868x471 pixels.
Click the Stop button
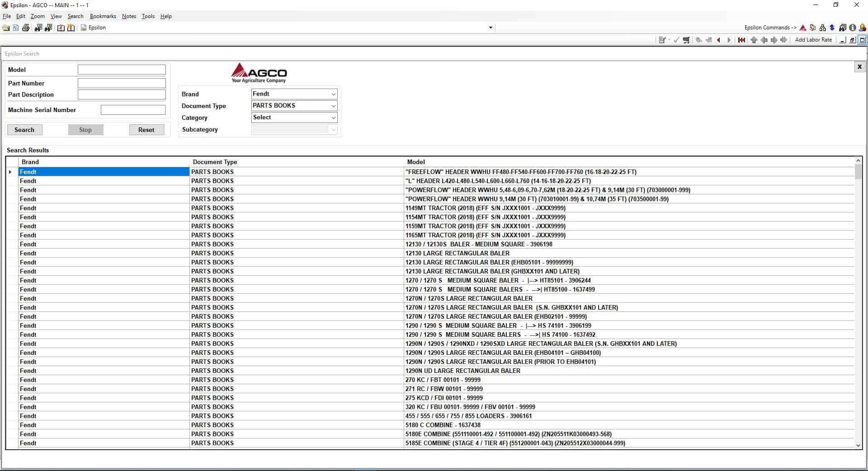(x=85, y=130)
